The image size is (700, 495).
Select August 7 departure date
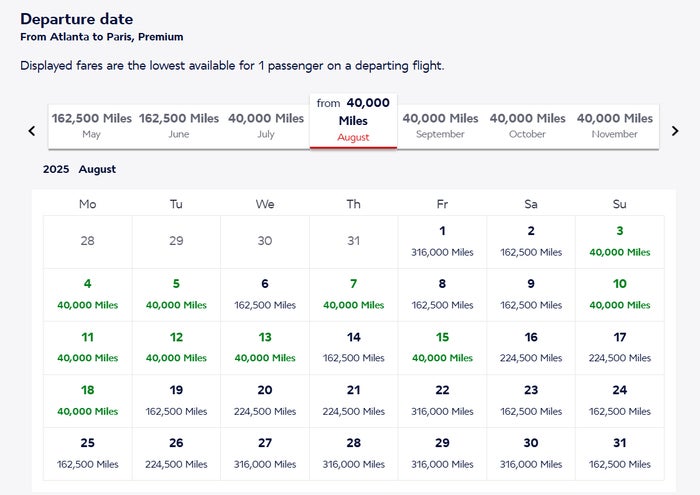[354, 295]
